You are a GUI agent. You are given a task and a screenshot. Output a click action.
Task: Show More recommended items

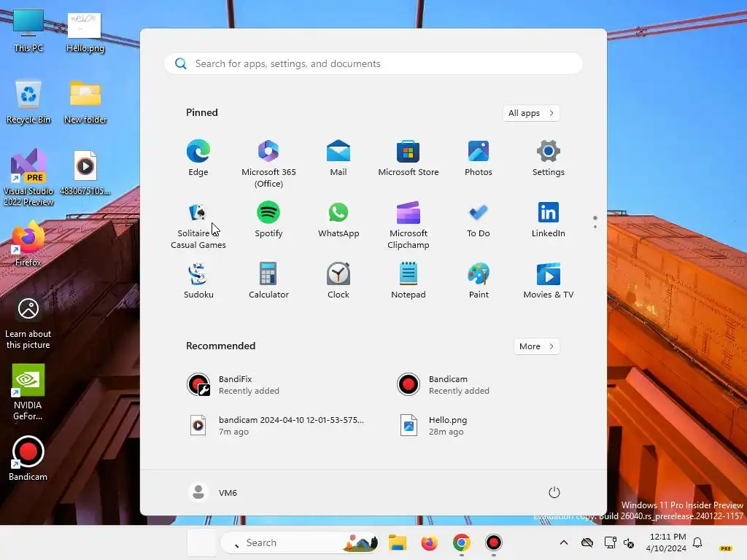click(x=536, y=346)
